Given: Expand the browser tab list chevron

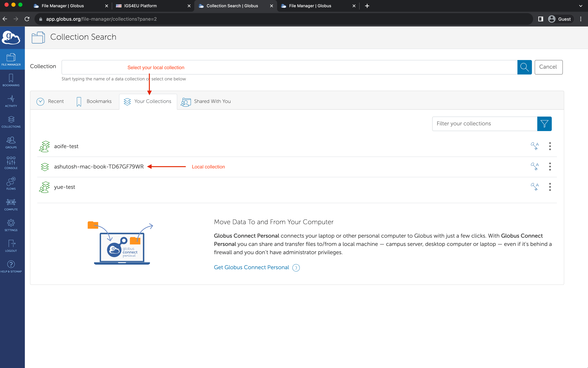Looking at the screenshot, I should [580, 6].
